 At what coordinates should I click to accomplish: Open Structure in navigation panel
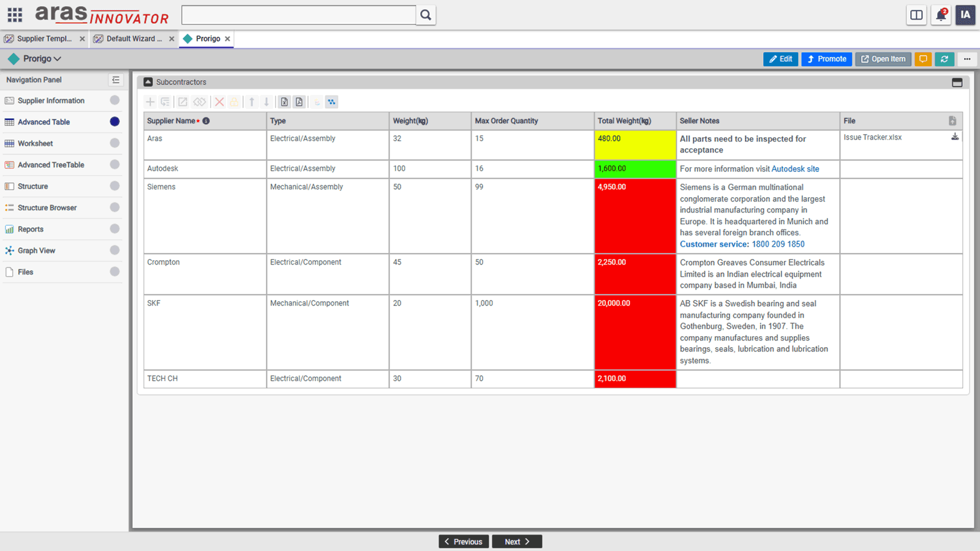point(32,186)
